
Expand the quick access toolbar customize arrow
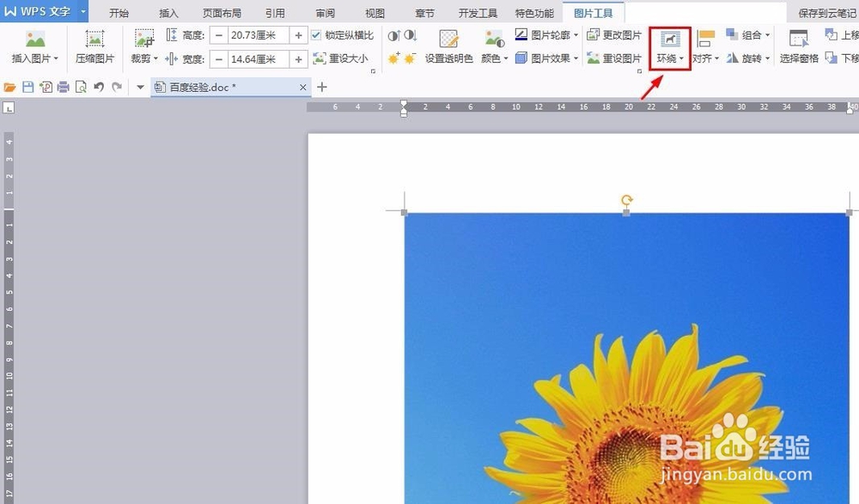pos(140,87)
